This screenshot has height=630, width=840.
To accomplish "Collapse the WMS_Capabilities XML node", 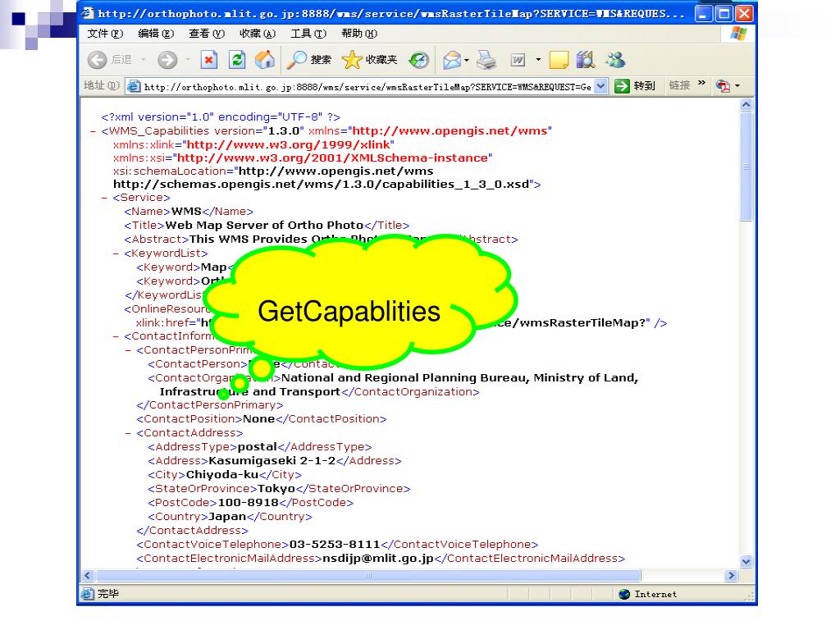I will [94, 130].
